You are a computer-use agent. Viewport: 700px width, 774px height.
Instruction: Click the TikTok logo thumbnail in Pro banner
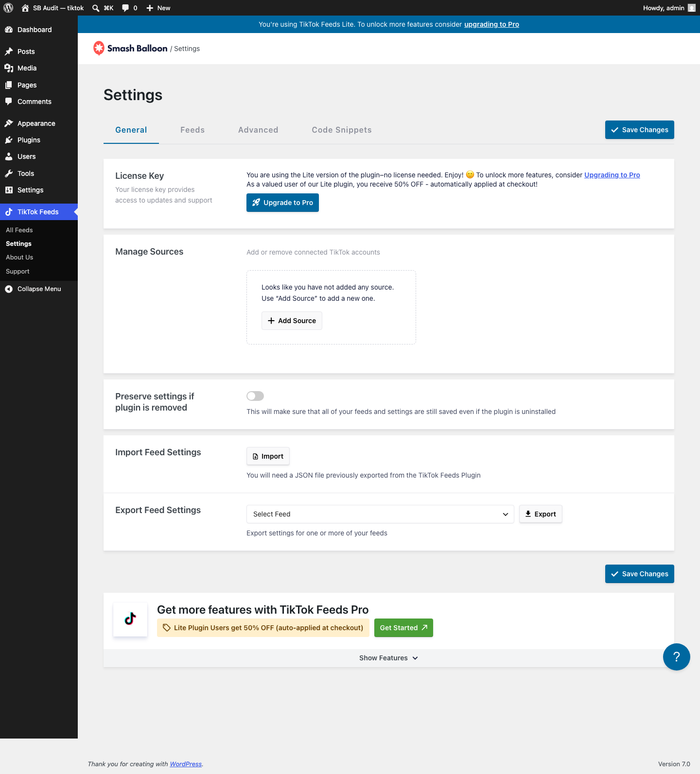coord(130,619)
